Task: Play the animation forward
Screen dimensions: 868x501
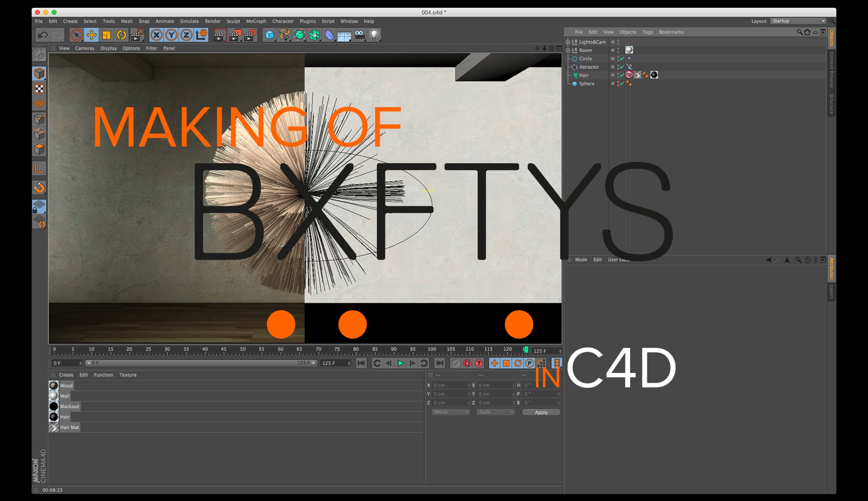Action: coord(400,363)
